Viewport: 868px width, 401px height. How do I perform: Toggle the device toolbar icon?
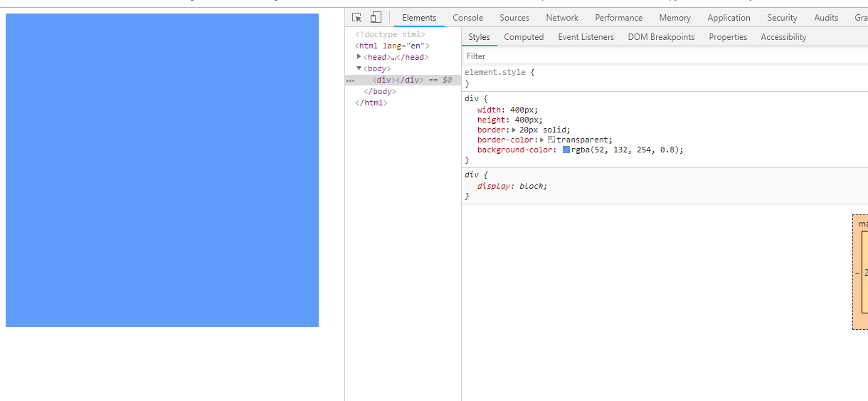(376, 18)
